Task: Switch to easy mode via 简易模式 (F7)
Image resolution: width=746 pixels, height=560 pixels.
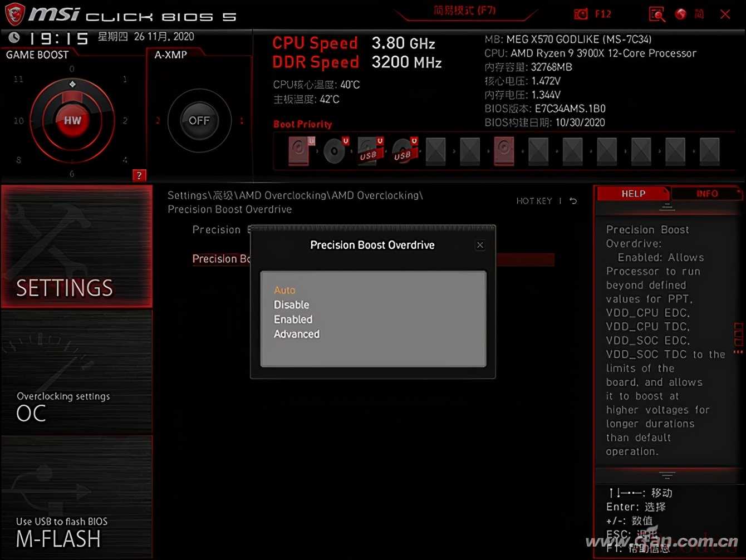Action: point(465,11)
